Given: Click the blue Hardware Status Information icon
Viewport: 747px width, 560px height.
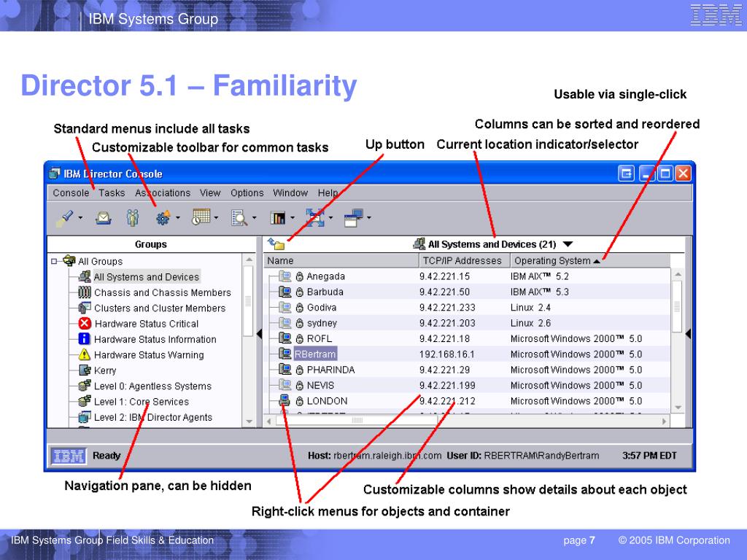Looking at the screenshot, I should (x=85, y=338).
